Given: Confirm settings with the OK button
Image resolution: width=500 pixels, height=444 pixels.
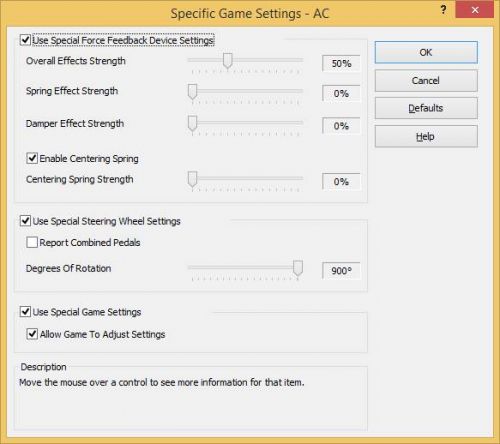Looking at the screenshot, I should (x=426, y=52).
